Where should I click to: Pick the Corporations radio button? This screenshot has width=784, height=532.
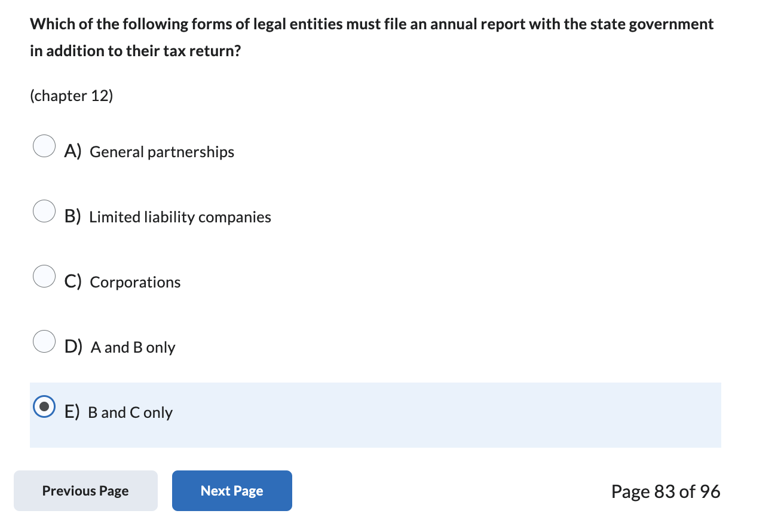point(44,276)
